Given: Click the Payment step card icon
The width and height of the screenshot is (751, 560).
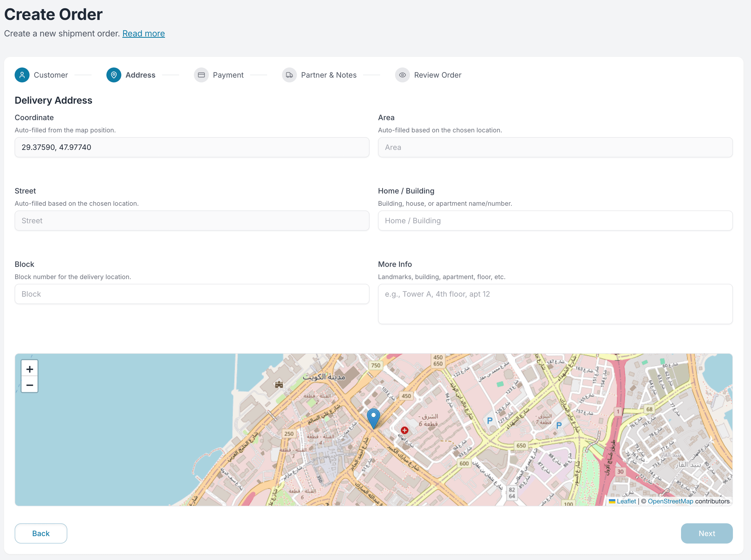Looking at the screenshot, I should coord(201,75).
